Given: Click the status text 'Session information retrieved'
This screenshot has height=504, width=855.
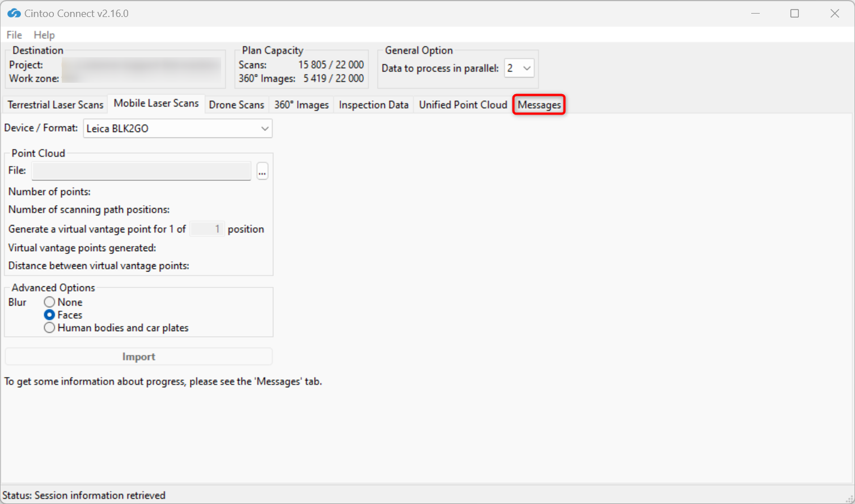Looking at the screenshot, I should 100,495.
